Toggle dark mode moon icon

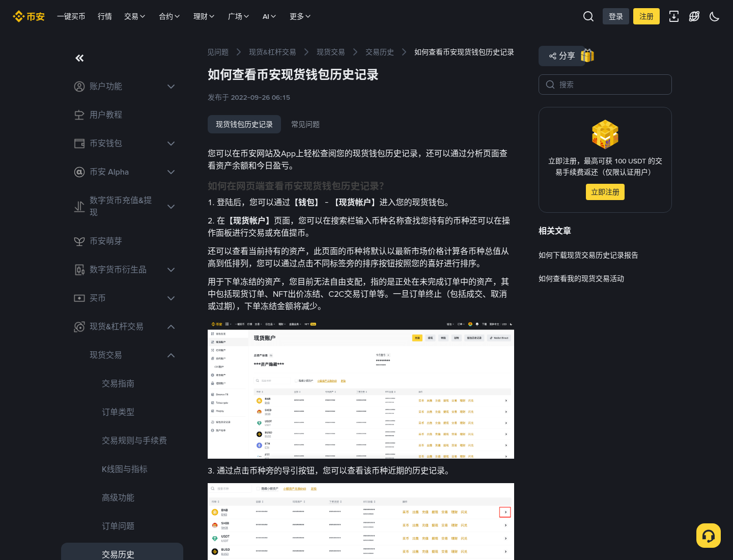click(x=715, y=16)
